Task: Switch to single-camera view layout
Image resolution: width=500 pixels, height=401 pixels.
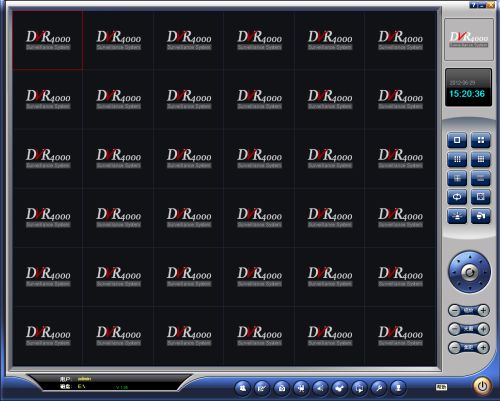Action: [x=457, y=140]
